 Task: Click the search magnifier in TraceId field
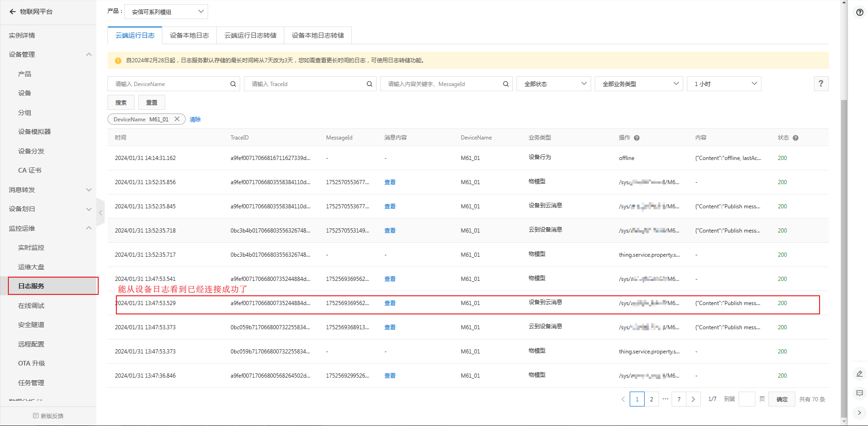point(370,84)
